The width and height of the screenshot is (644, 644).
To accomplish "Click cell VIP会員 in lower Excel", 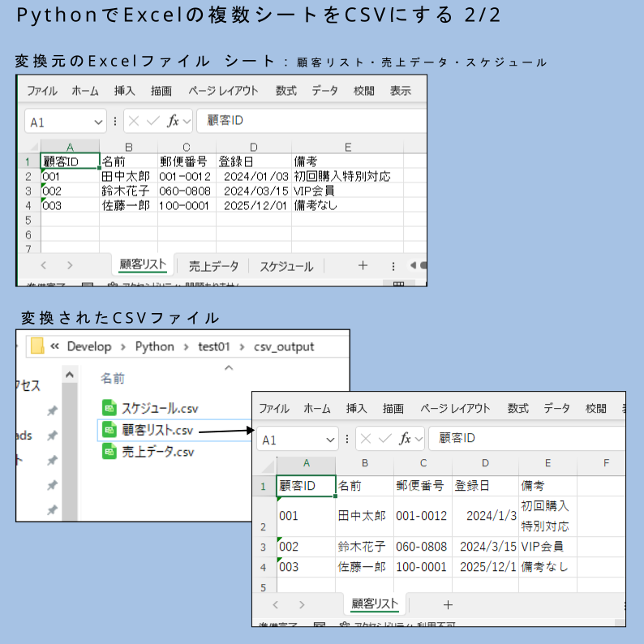I will pos(548,546).
